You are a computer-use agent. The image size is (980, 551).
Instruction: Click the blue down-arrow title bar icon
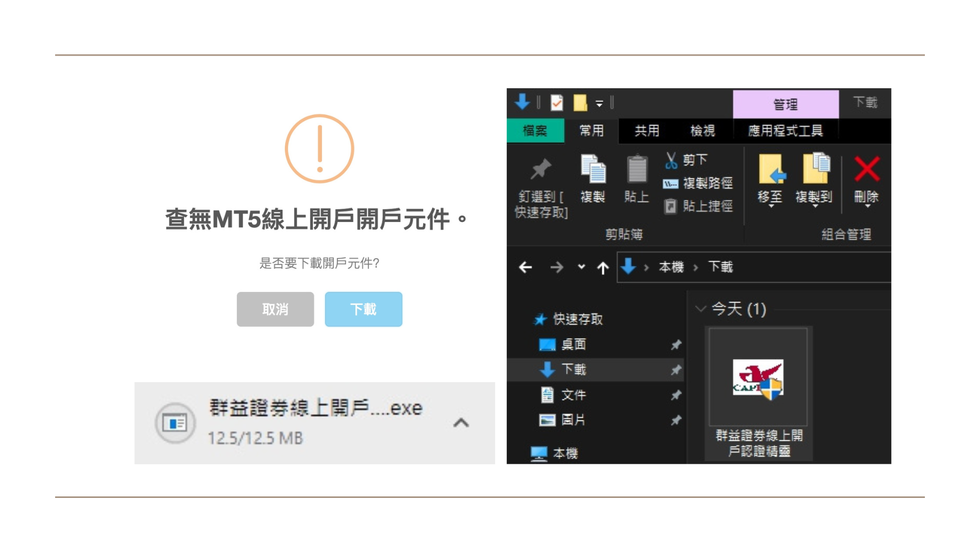522,102
